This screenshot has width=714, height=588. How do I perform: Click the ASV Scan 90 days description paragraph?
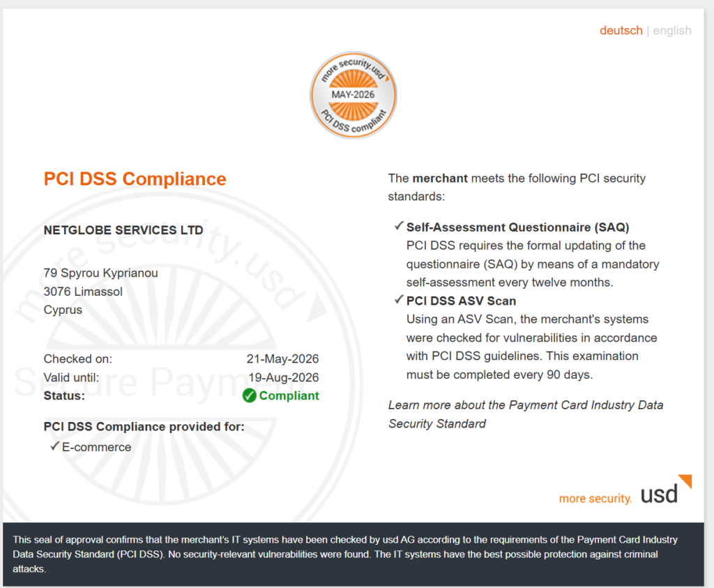(x=532, y=347)
